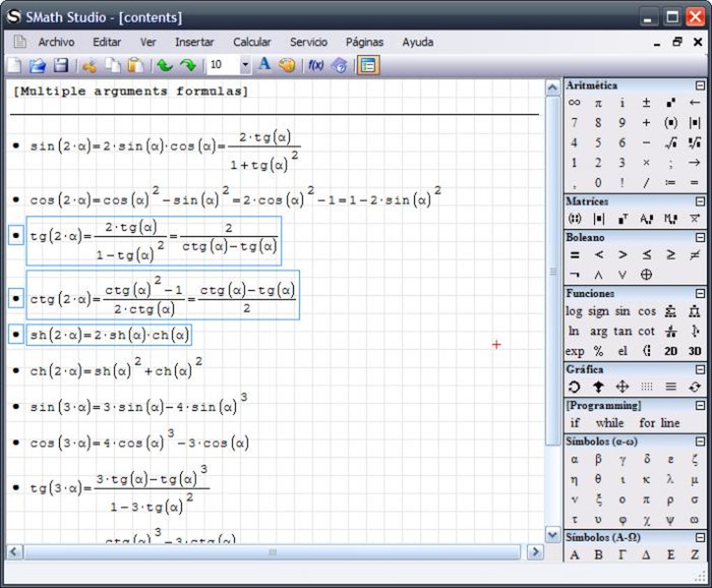Select the sh(2·α) formula region
Image resolution: width=712 pixels, height=588 pixels.
click(x=109, y=335)
